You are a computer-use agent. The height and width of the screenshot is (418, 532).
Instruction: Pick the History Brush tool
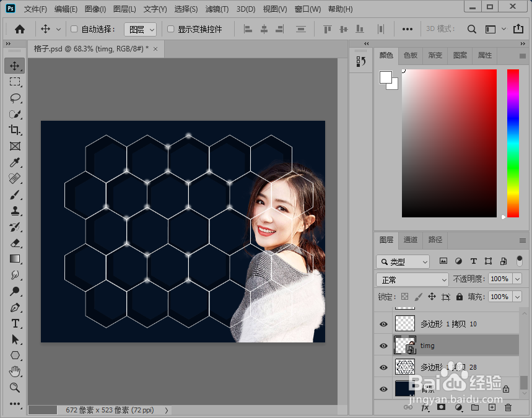coord(15,227)
